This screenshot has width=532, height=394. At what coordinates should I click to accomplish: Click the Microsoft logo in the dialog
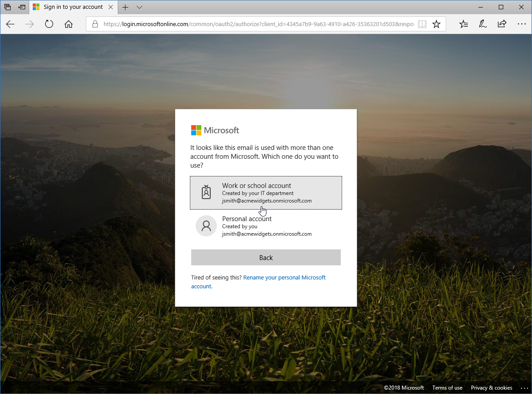pos(215,130)
